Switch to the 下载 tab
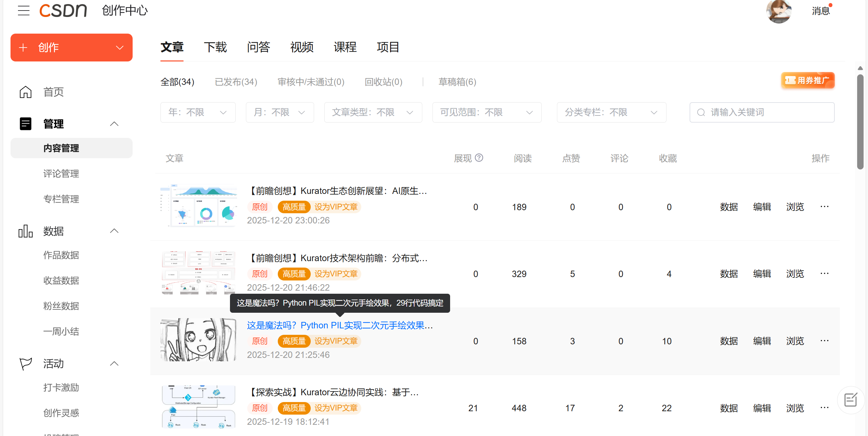The image size is (868, 436). coord(215,47)
